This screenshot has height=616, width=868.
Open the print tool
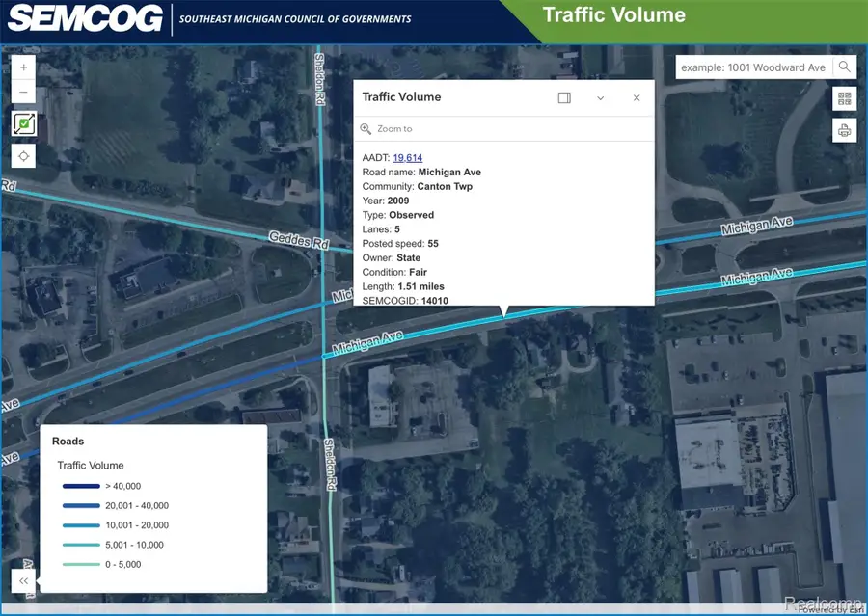coord(844,129)
